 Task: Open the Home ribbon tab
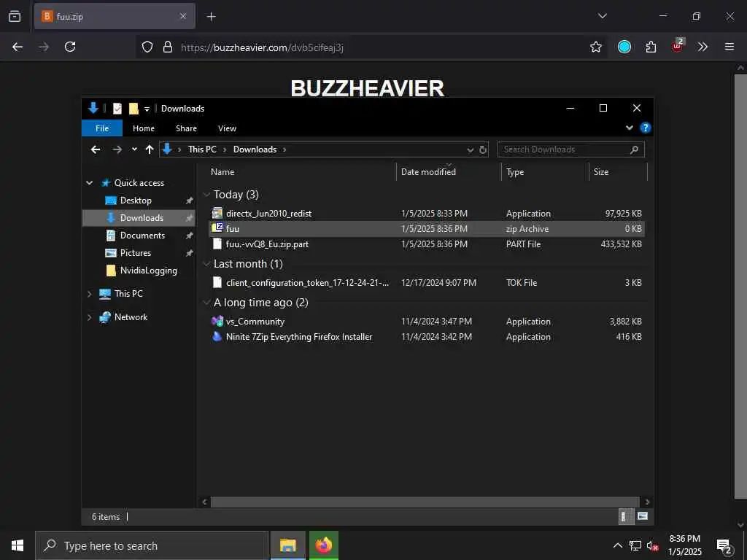click(144, 128)
